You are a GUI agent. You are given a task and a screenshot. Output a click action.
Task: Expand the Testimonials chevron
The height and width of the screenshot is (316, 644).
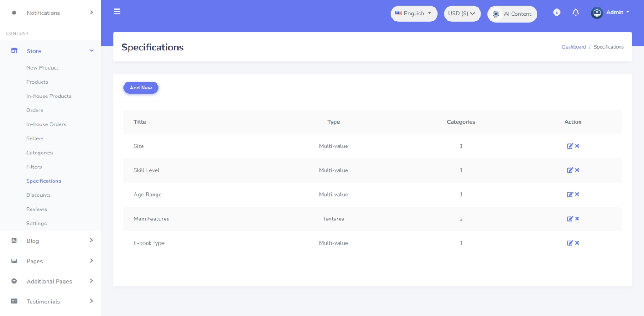point(91,301)
